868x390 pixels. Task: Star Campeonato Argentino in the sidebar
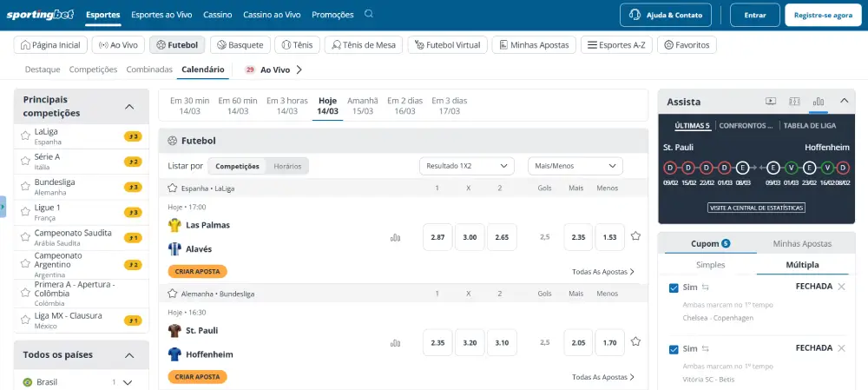coord(25,264)
